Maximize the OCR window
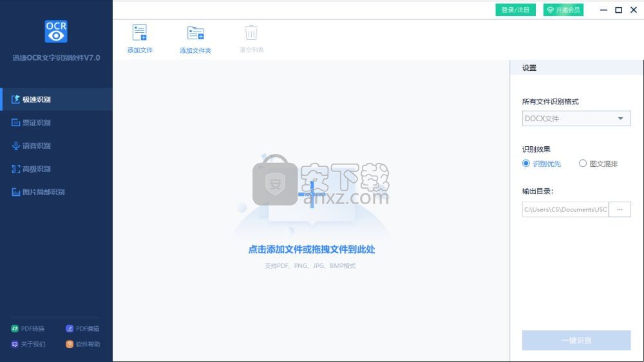The image size is (644, 362). (x=618, y=10)
